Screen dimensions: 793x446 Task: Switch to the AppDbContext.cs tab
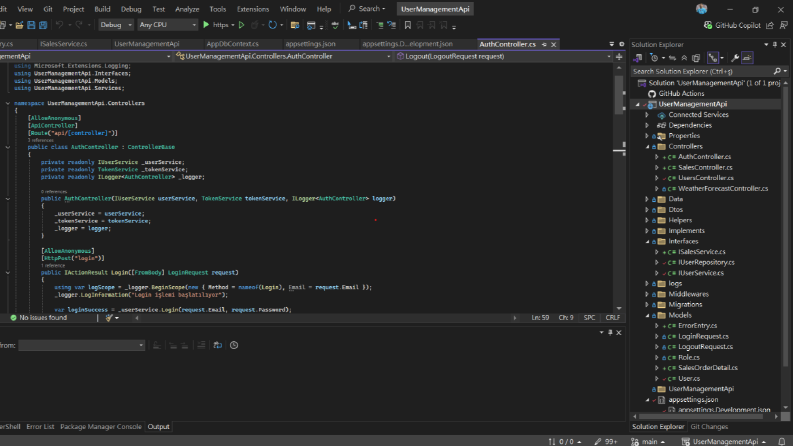tap(233, 44)
